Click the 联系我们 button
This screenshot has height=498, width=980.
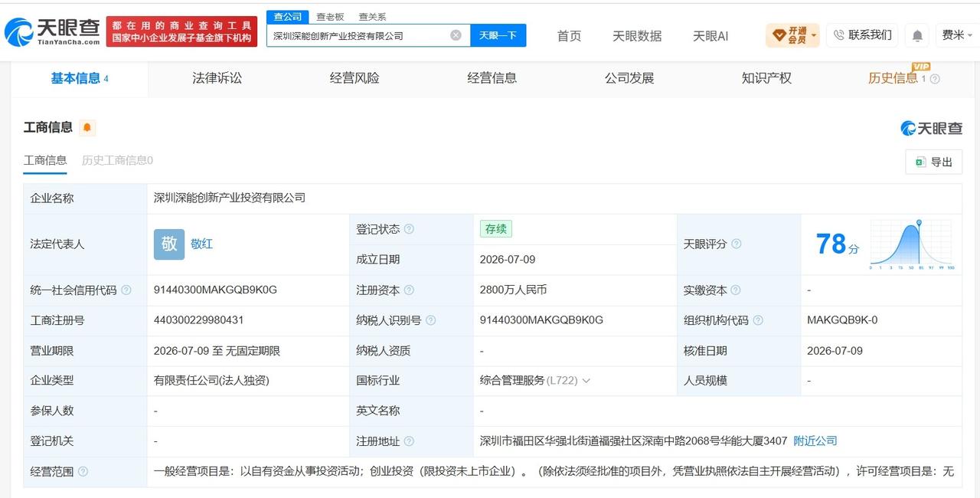coord(861,35)
